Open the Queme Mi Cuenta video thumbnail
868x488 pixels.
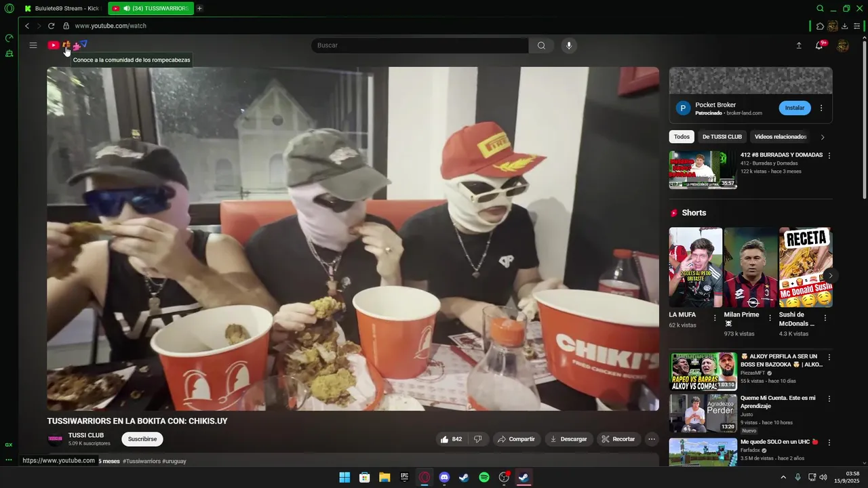click(x=703, y=413)
